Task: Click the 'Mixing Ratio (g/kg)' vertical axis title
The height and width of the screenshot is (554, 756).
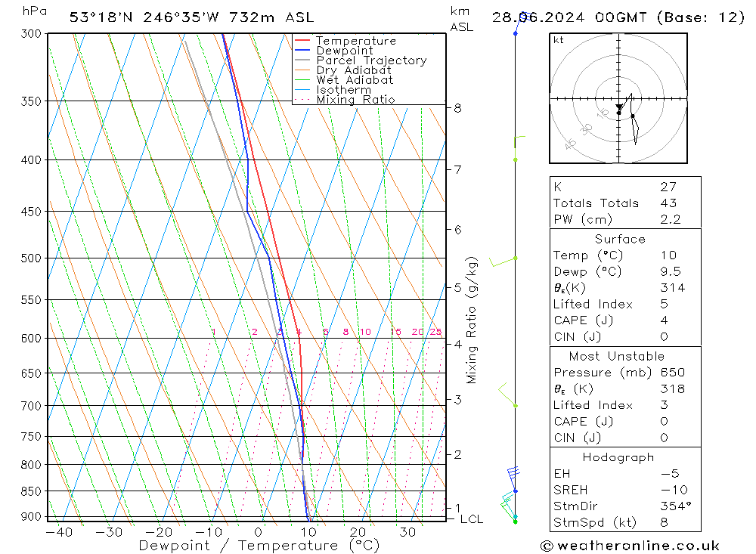Action: point(472,320)
